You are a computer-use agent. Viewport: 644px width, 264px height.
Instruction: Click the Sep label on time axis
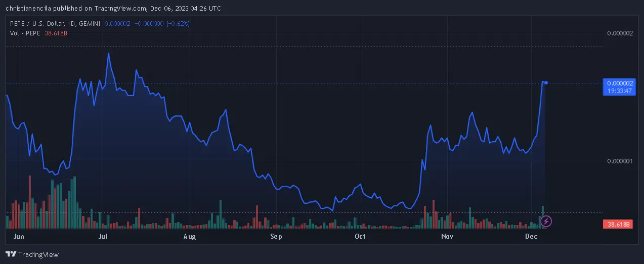[276, 236]
